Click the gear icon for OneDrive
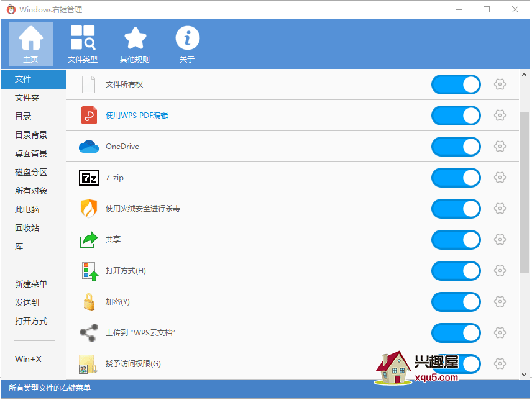 point(500,147)
